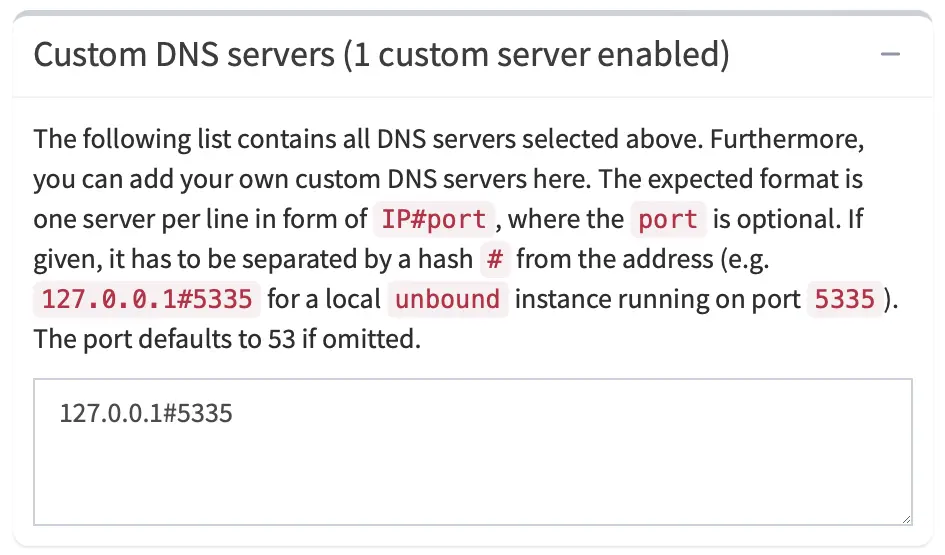The image size is (945, 555).
Task: Click empty space below the entry in text area
Action: pos(472,475)
